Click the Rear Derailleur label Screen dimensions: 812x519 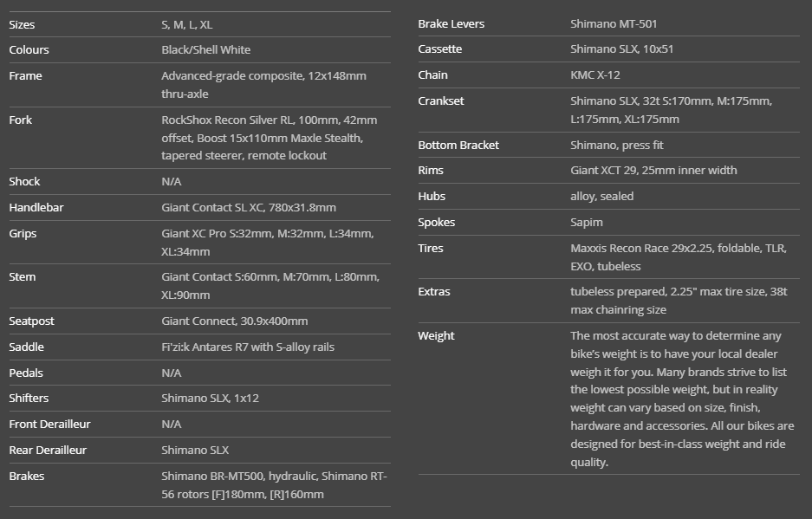(48, 451)
